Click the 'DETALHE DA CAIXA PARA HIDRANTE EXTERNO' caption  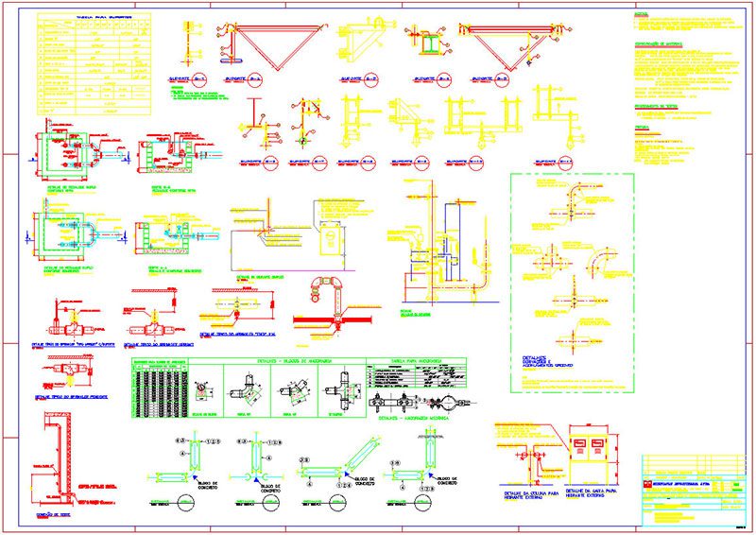pyautogui.click(x=592, y=493)
